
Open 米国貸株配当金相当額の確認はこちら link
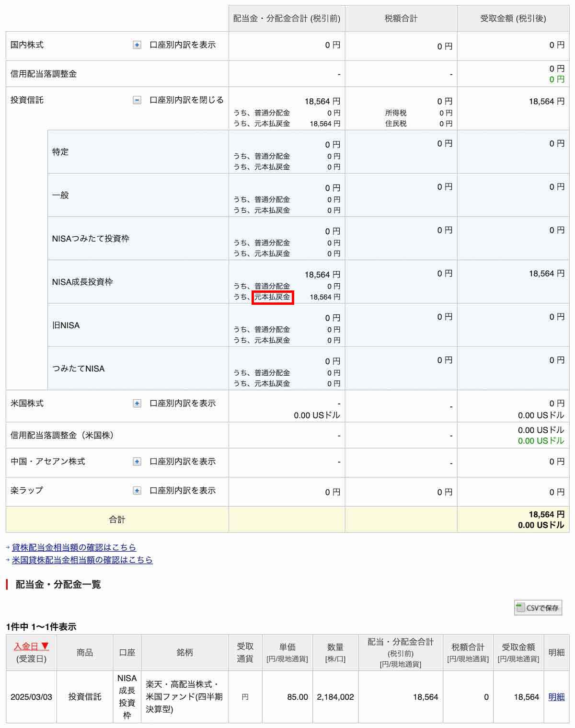(82, 560)
